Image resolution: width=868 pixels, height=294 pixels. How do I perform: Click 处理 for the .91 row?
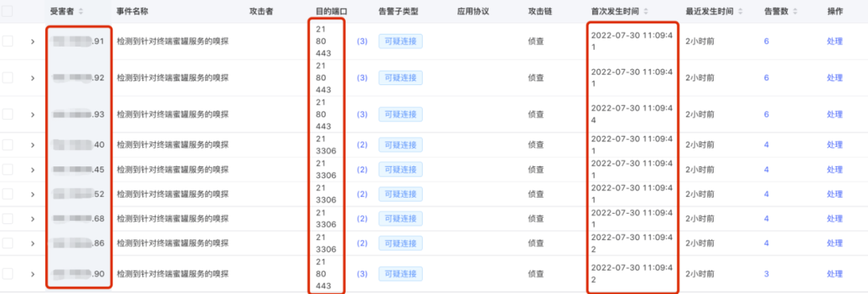pyautogui.click(x=834, y=41)
